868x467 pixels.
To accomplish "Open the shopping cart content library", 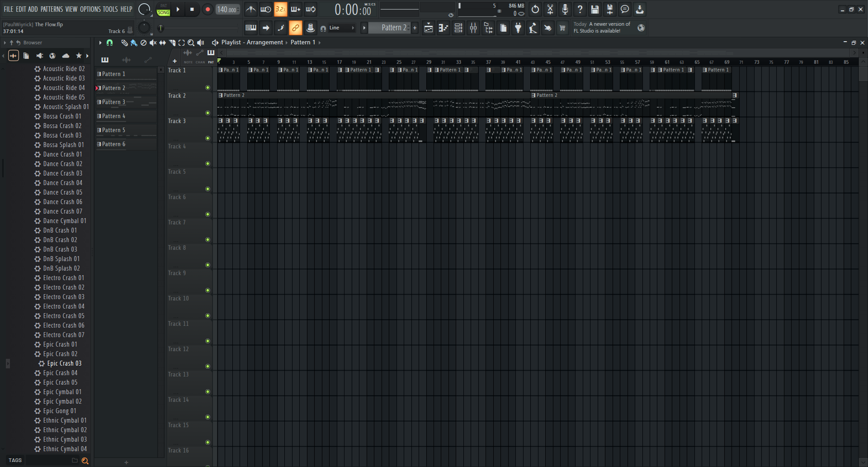I will pyautogui.click(x=562, y=28).
